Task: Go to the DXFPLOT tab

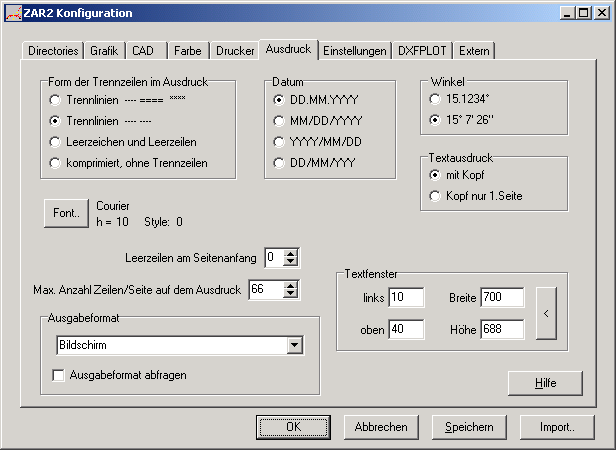Action: click(424, 50)
